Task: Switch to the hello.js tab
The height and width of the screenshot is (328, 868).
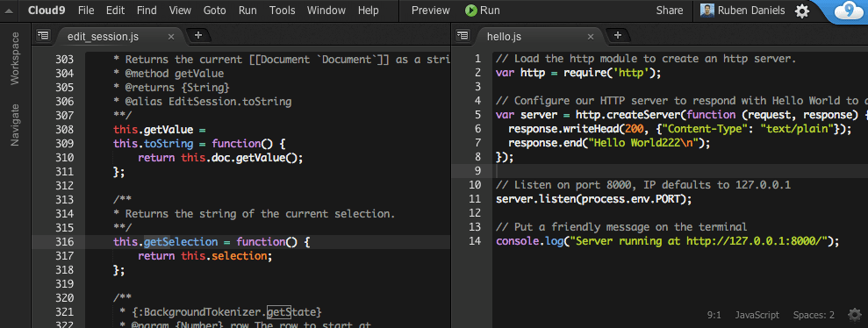Action: pyautogui.click(x=504, y=37)
